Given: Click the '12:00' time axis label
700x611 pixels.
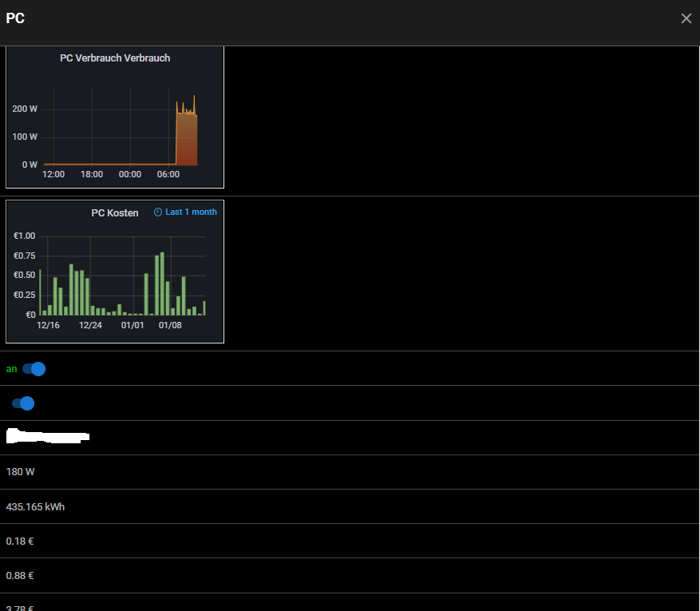Looking at the screenshot, I should pyautogui.click(x=53, y=174).
